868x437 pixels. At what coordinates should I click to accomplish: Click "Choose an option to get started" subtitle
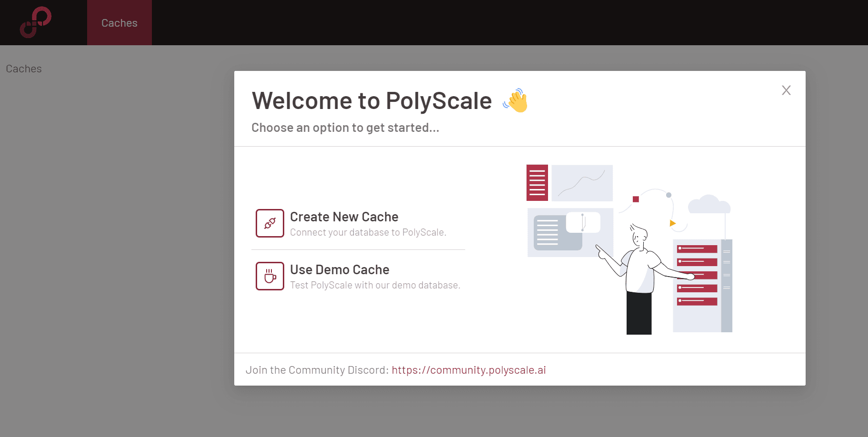[345, 128]
